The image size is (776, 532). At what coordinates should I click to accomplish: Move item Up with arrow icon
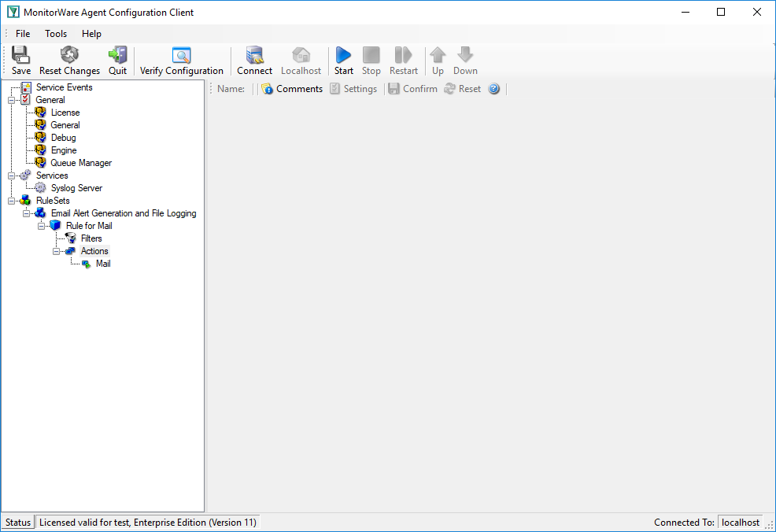tap(438, 55)
